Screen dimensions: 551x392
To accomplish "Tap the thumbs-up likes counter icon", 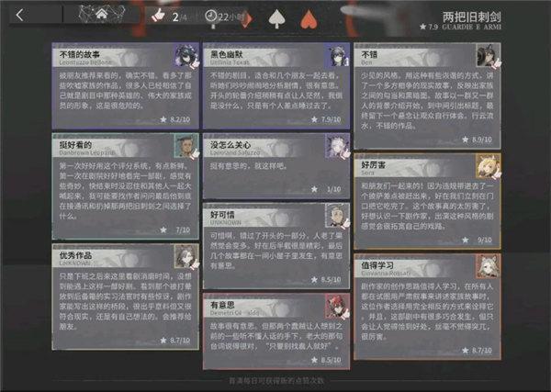I will (158, 15).
